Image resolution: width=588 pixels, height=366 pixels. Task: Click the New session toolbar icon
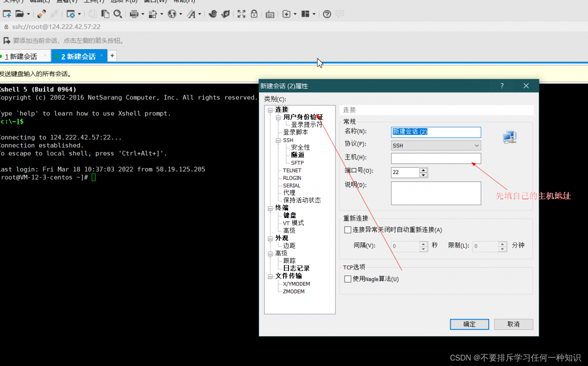[7, 14]
